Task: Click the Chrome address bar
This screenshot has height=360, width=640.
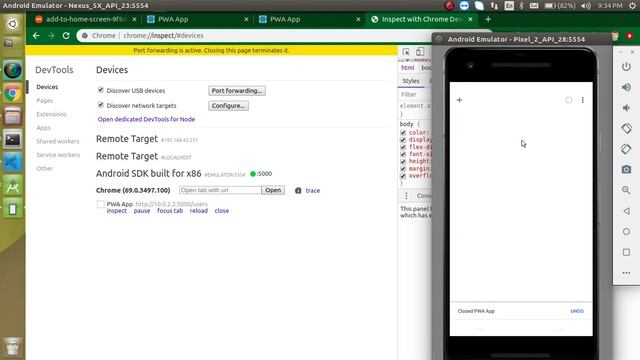Action: pos(253,36)
